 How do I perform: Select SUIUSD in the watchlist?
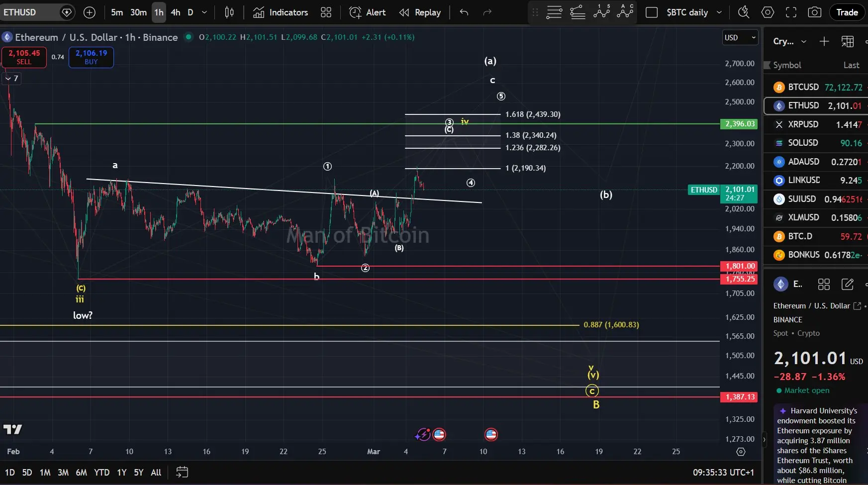click(816, 199)
